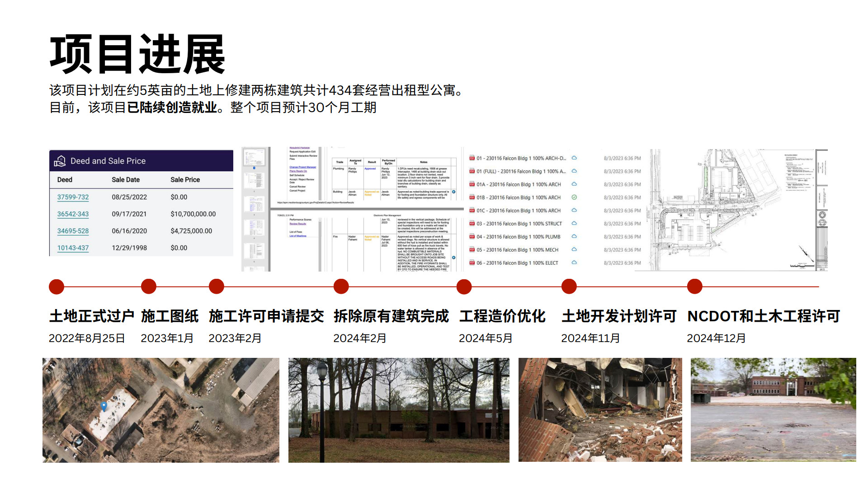The width and height of the screenshot is (868, 488).
Task: Select the second page thumbnail in PDF sidebar
Action: 255,181
